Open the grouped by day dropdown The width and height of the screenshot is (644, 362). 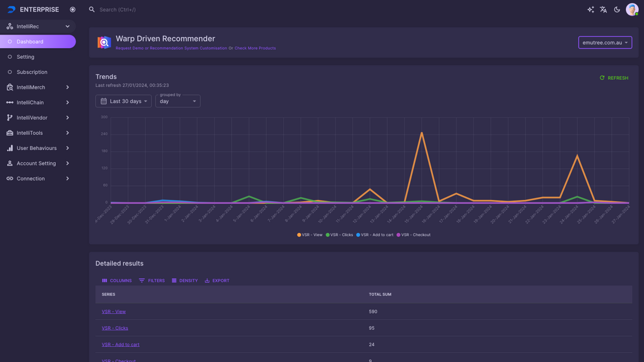(178, 101)
